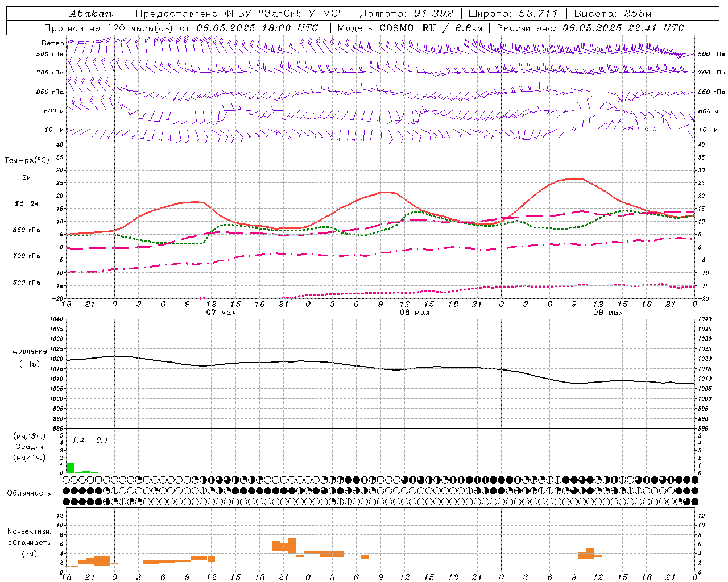The width and height of the screenshot is (728, 582).
Task: Click the 0.1 precipitation total value
Action: [102, 440]
